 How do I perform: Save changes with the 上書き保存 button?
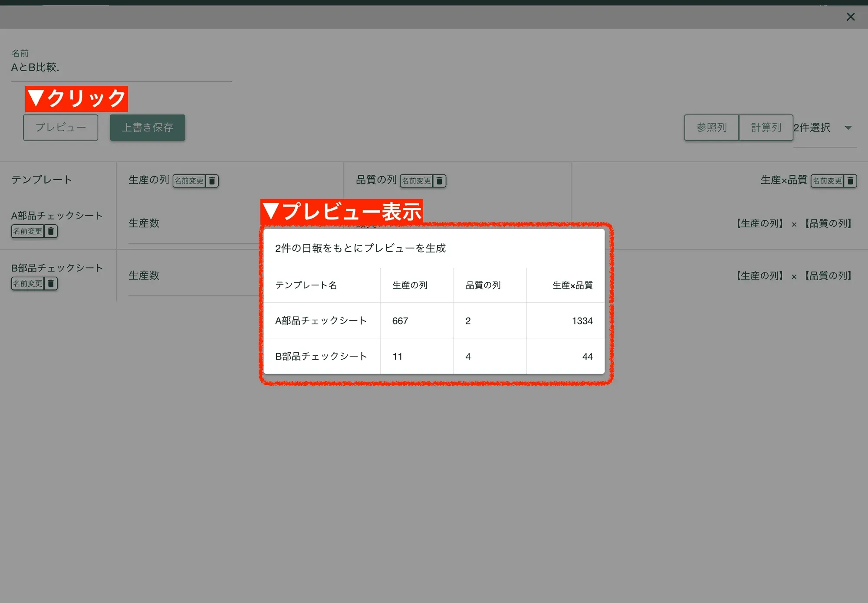148,127
